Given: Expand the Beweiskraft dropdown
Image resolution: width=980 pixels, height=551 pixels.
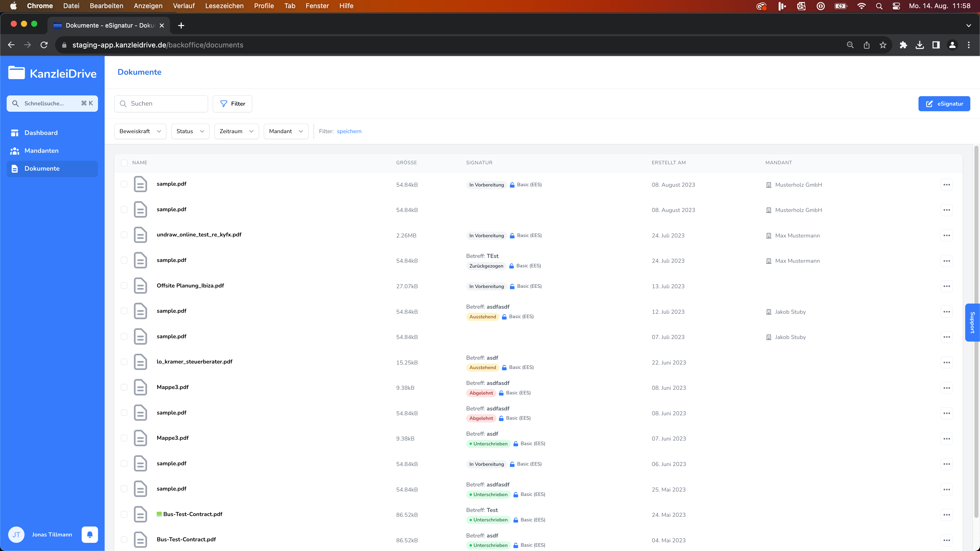Looking at the screenshot, I should pos(140,131).
